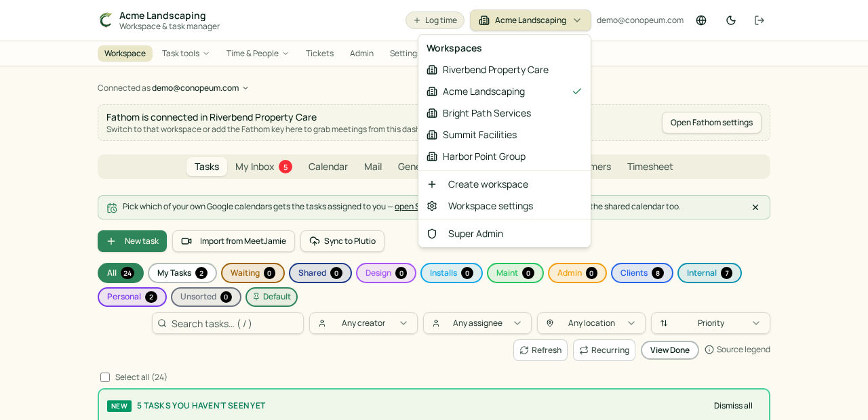Image resolution: width=868 pixels, height=420 pixels.
Task: Switch to Summit Facilities workspace
Action: [505, 135]
